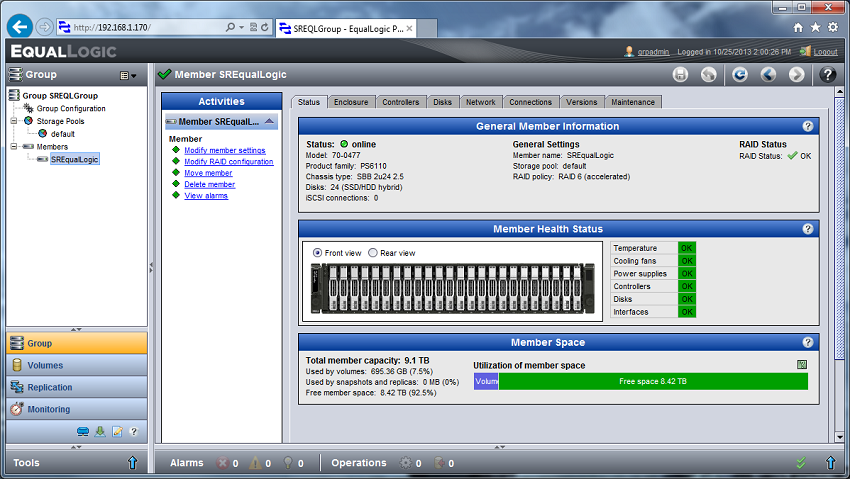The width and height of the screenshot is (850, 479).
Task: Click the browser Home icon
Action: [798, 28]
